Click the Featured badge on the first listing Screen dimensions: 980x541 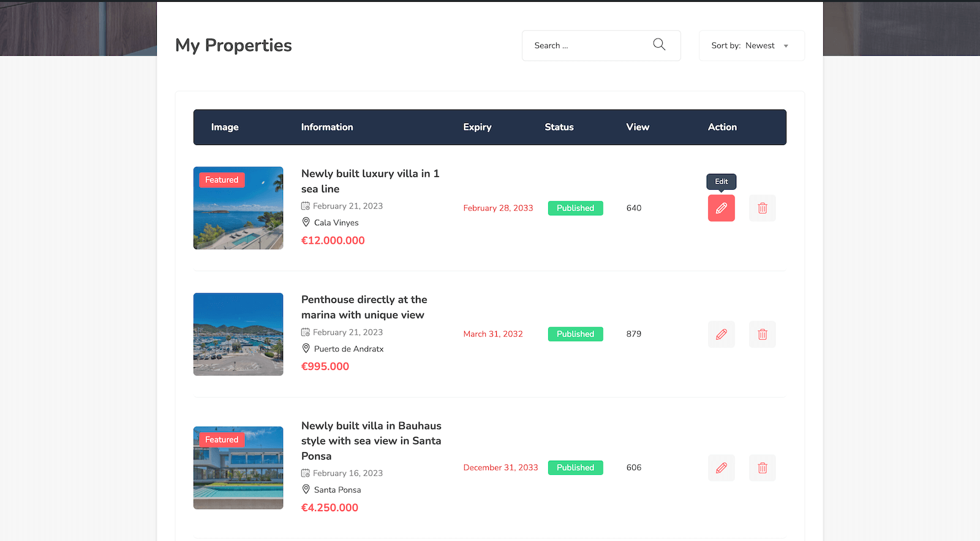222,180
